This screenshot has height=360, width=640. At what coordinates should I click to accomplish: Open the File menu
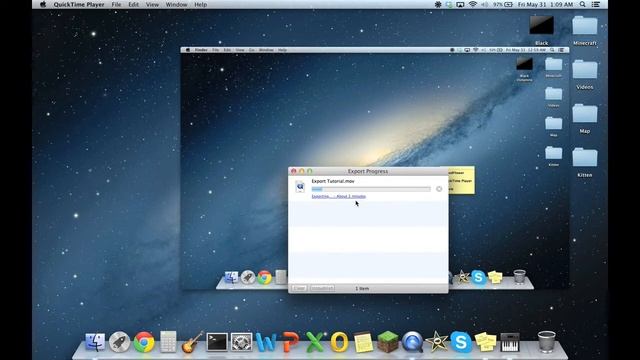click(x=116, y=4)
